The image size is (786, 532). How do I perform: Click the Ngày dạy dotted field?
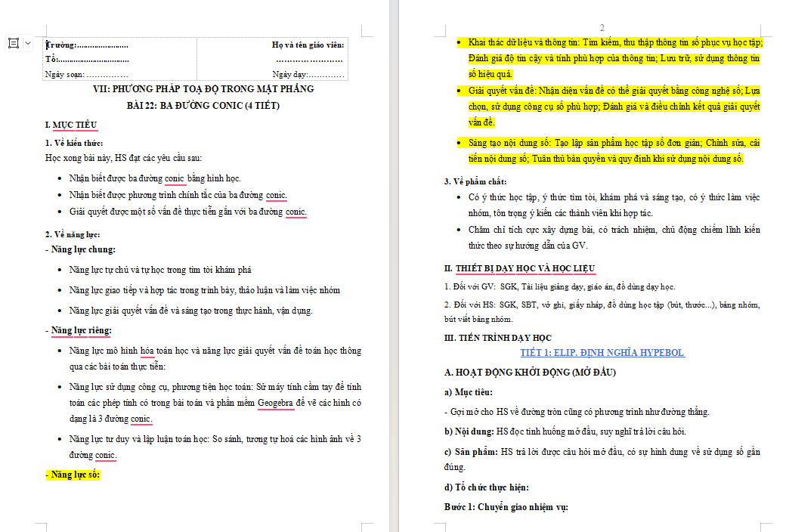[308, 74]
